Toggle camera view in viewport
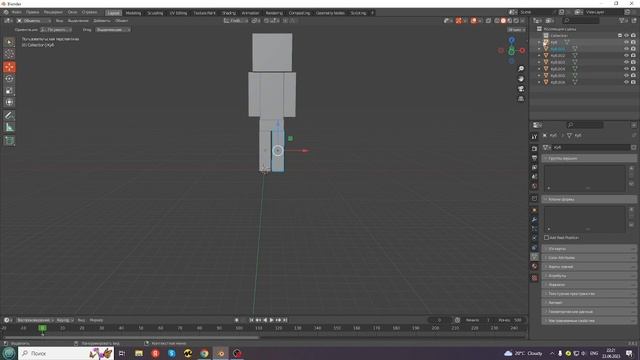Screen dimensions: 640x360 tap(521, 89)
